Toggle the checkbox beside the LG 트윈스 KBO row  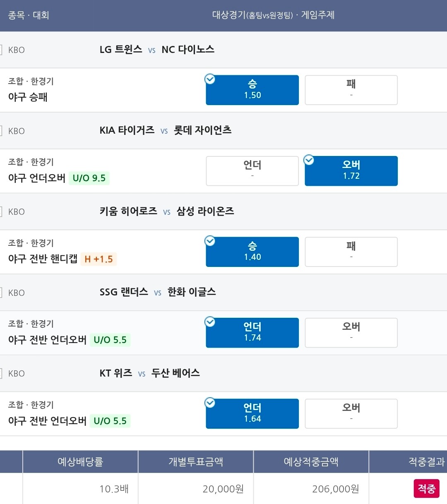(1, 50)
